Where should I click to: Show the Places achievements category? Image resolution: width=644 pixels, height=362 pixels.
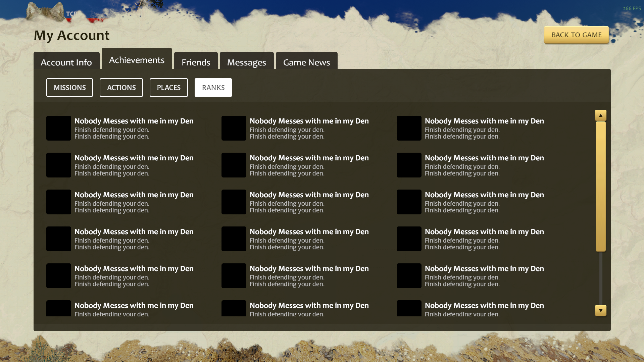[x=169, y=88]
